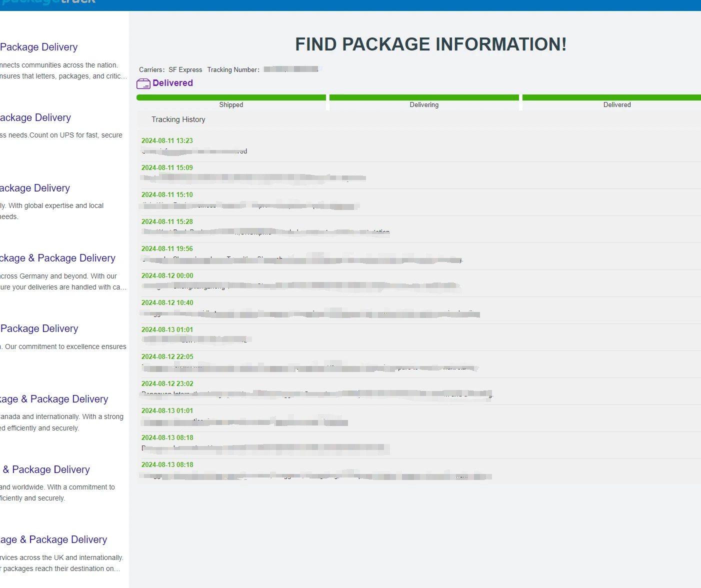Screen dimensions: 701x588
Task: Select the 2024-08-12 00:00 tracking entry
Action: tap(167, 276)
